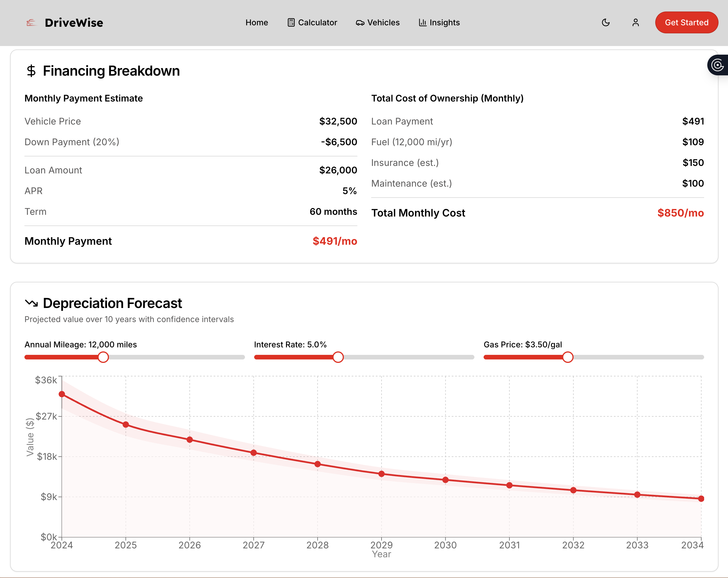Image resolution: width=728 pixels, height=578 pixels.
Task: Click the Annual Mileage slider handle
Action: tap(103, 357)
